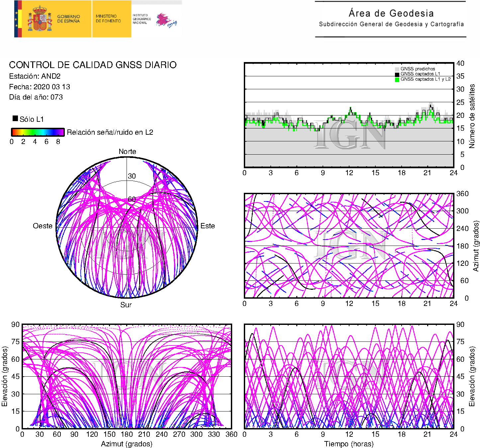Open the Área de Geodesia heading

pos(391,13)
